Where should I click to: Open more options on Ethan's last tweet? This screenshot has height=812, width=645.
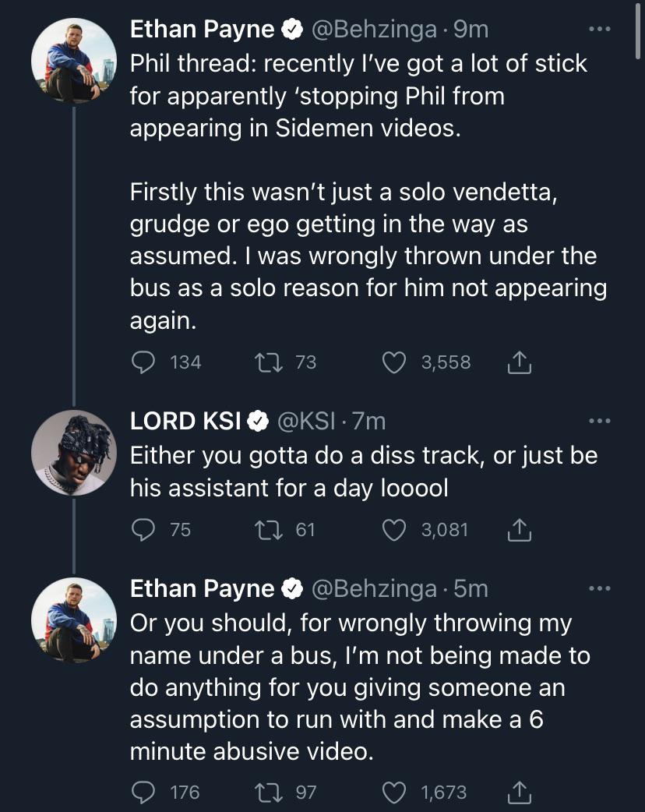598,589
